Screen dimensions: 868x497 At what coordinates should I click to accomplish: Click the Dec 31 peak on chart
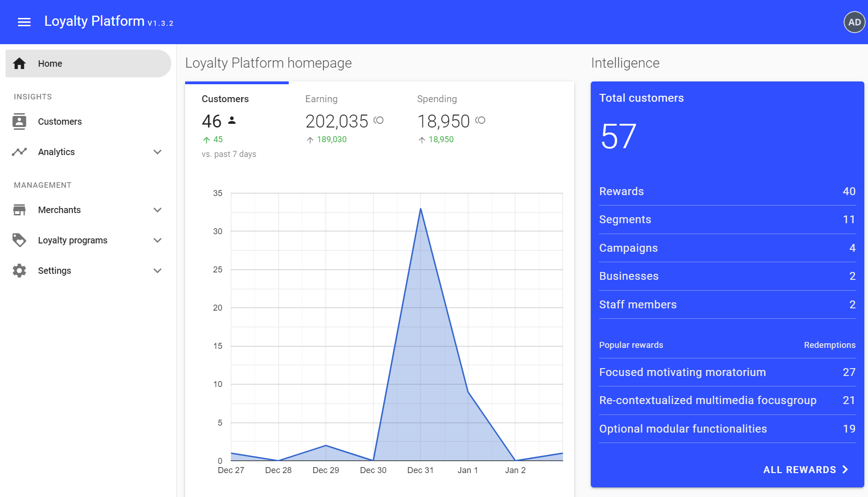[x=420, y=209]
